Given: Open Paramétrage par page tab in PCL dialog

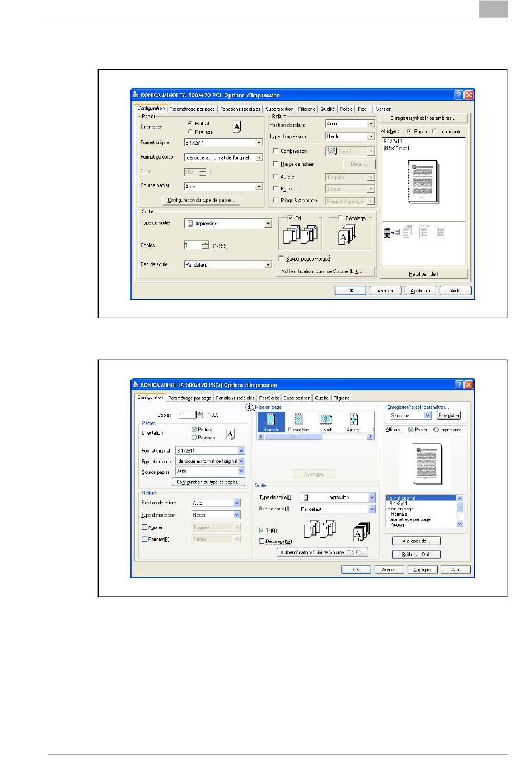Looking at the screenshot, I should 192,109.
